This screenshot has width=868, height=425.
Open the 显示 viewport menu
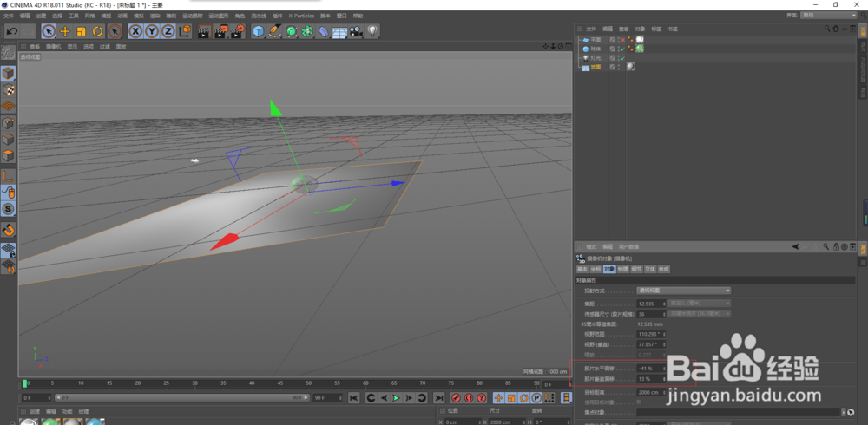[73, 47]
